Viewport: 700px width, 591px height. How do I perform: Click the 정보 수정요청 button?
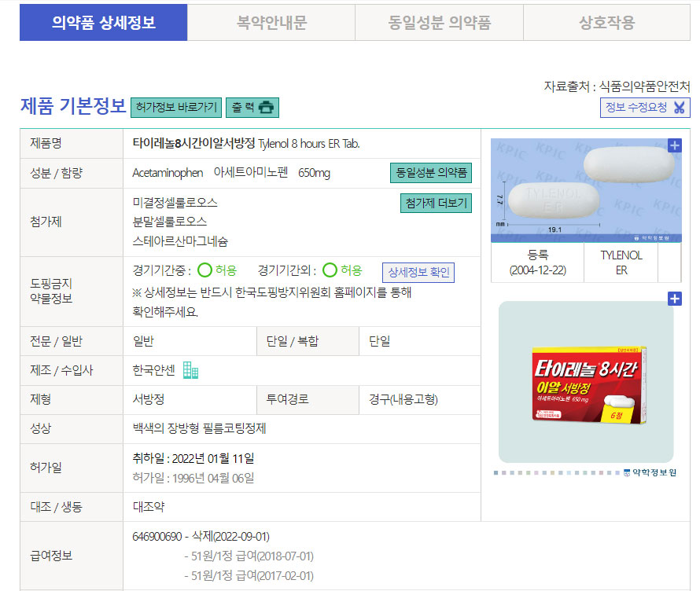(x=645, y=108)
